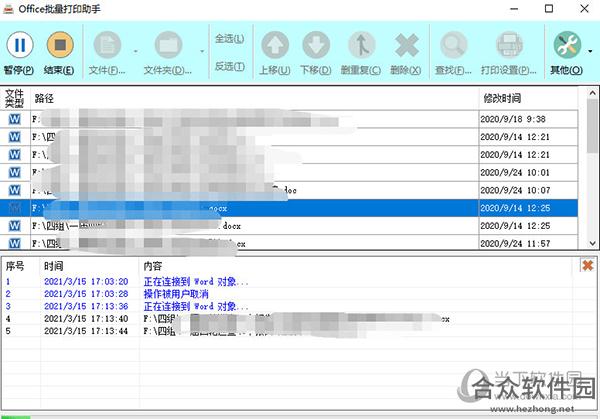Screen dimensions: 600x419
Task: Click the file list scrollbar thumb
Action: (x=592, y=126)
